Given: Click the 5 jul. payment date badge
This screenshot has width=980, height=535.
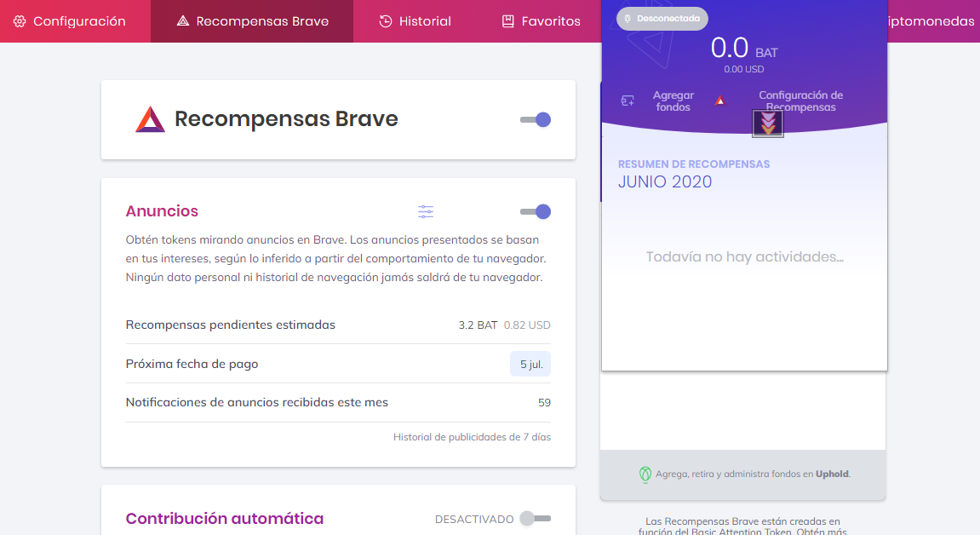Looking at the screenshot, I should (x=530, y=365).
